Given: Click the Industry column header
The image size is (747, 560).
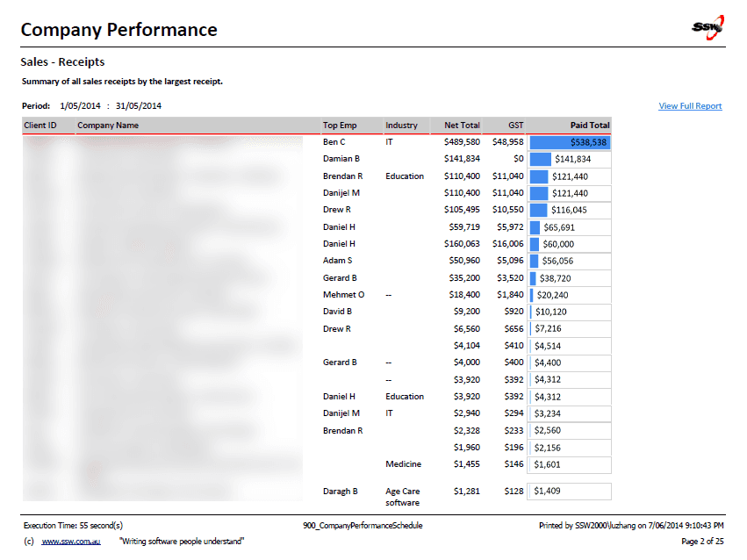Looking at the screenshot, I should pos(401,126).
